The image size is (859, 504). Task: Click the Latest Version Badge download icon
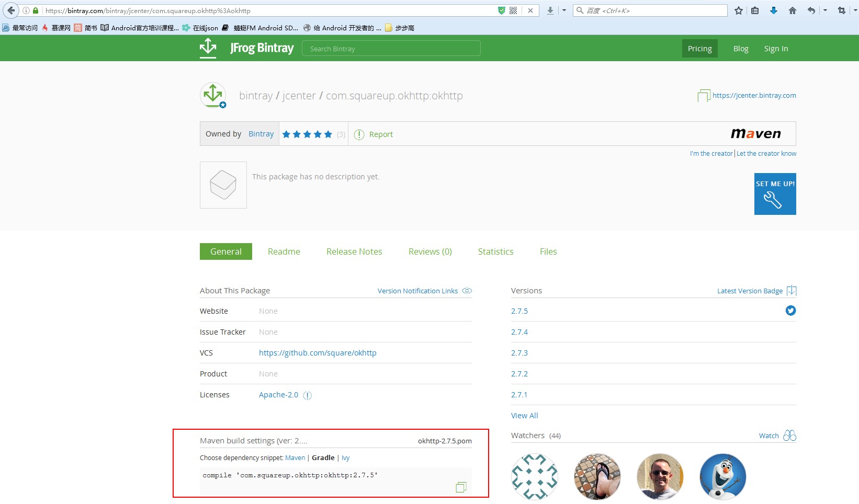point(792,291)
